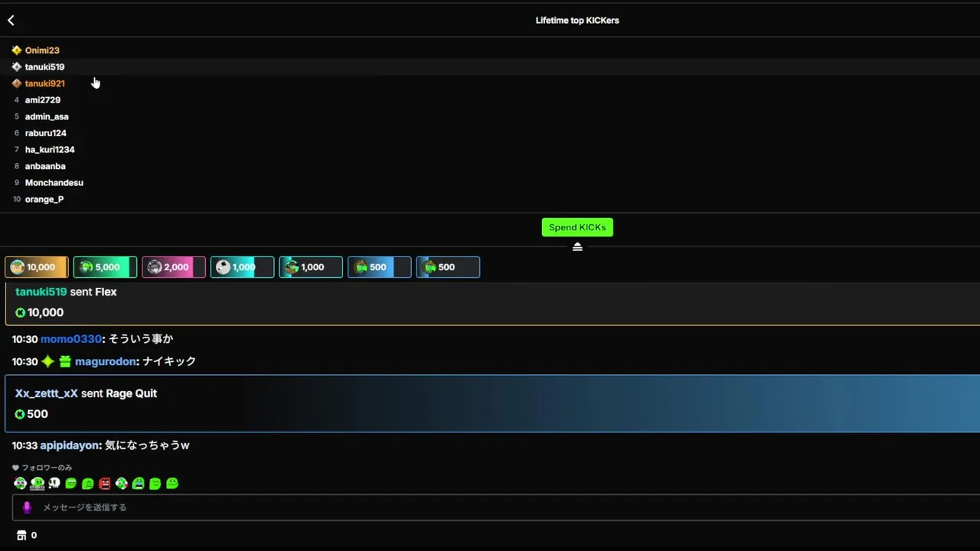Click the KICK coin icon beside 500 in Rage Quit message

pos(20,414)
